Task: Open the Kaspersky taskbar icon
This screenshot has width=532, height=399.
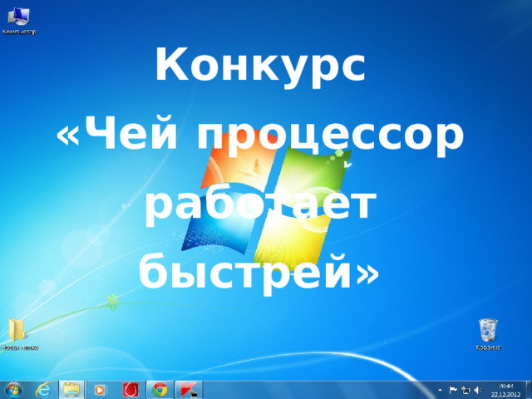Action: pos(189,390)
